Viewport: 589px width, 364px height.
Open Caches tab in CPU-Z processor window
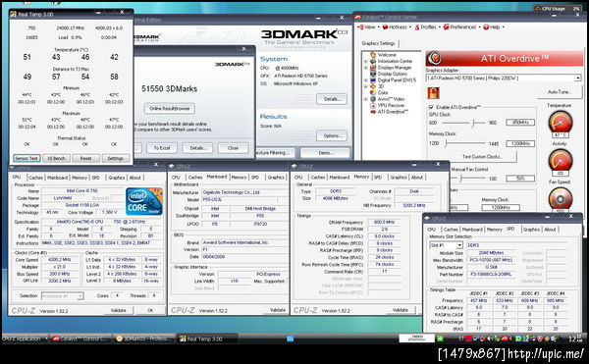tap(35, 178)
